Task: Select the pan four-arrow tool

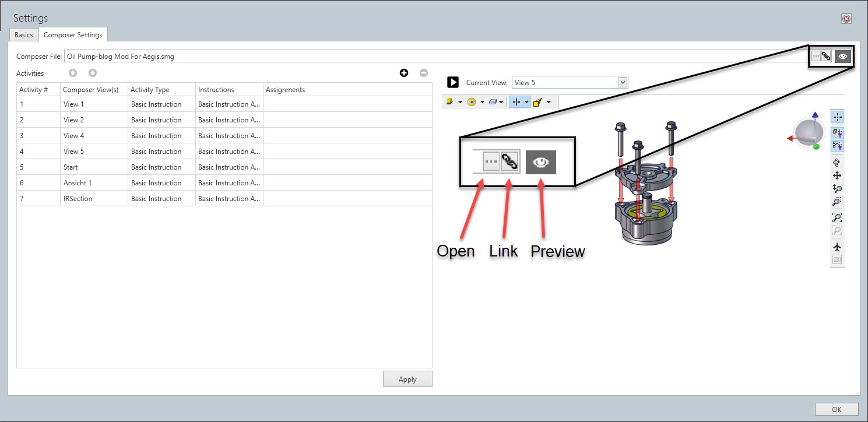Action: point(838,175)
